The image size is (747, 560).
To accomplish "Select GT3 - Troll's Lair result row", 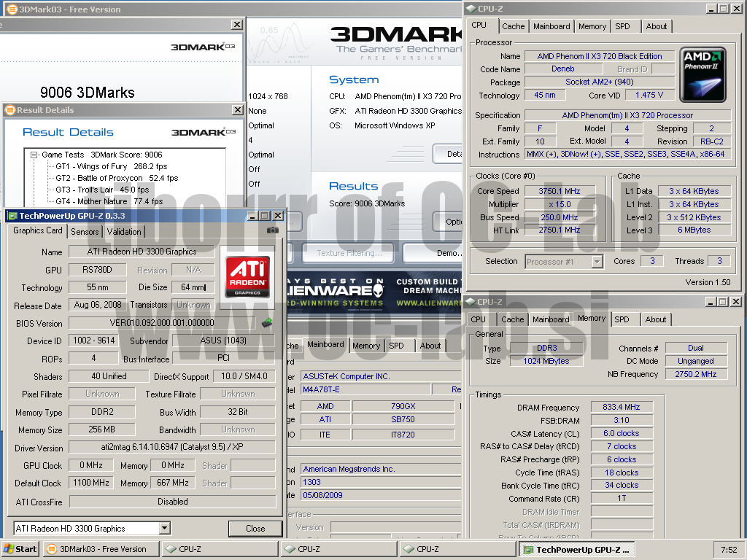I will [x=102, y=190].
